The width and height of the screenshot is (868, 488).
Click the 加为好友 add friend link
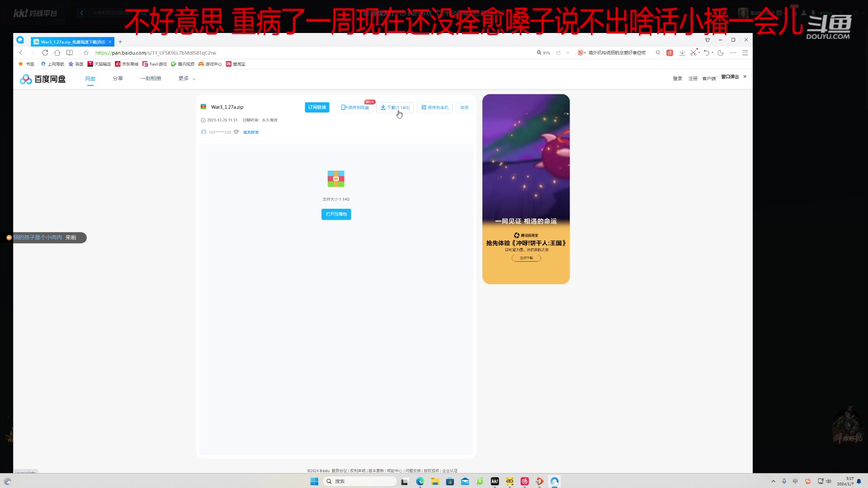pyautogui.click(x=251, y=132)
